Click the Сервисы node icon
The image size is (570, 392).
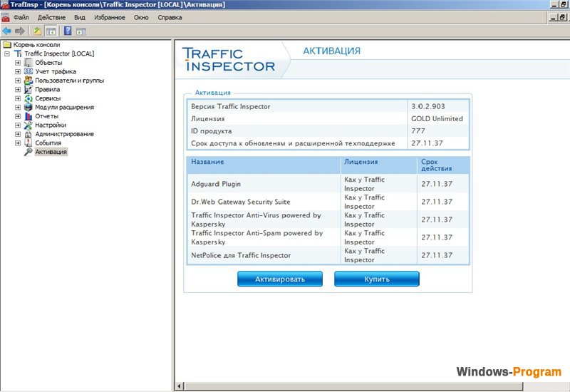28,98
